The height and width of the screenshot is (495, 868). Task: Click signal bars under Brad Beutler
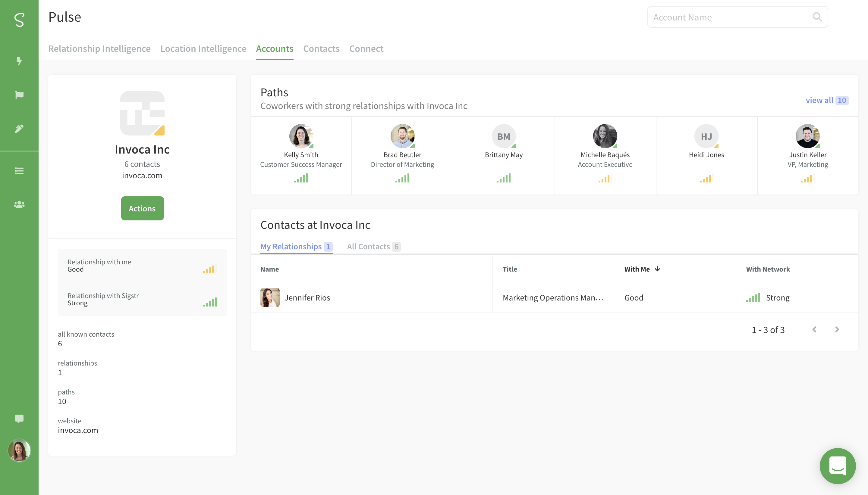pyautogui.click(x=402, y=178)
